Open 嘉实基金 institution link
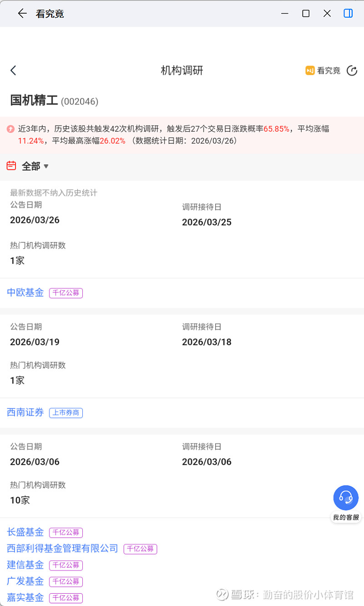The height and width of the screenshot is (606, 364). [x=25, y=598]
